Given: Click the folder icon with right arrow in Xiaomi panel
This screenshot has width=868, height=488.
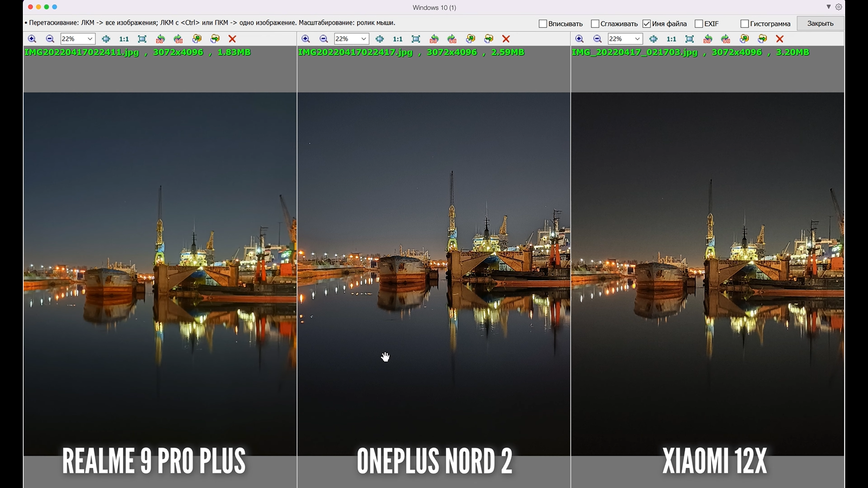Looking at the screenshot, I should pyautogui.click(x=762, y=39).
